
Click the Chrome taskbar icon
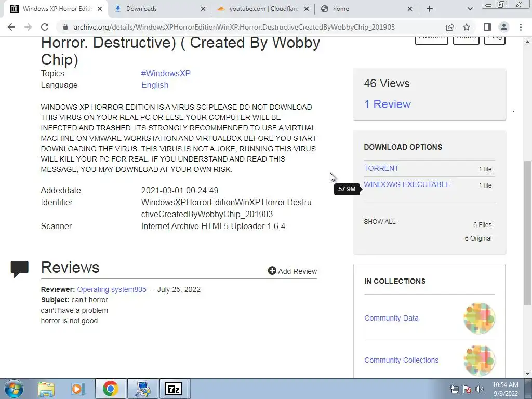(110, 389)
